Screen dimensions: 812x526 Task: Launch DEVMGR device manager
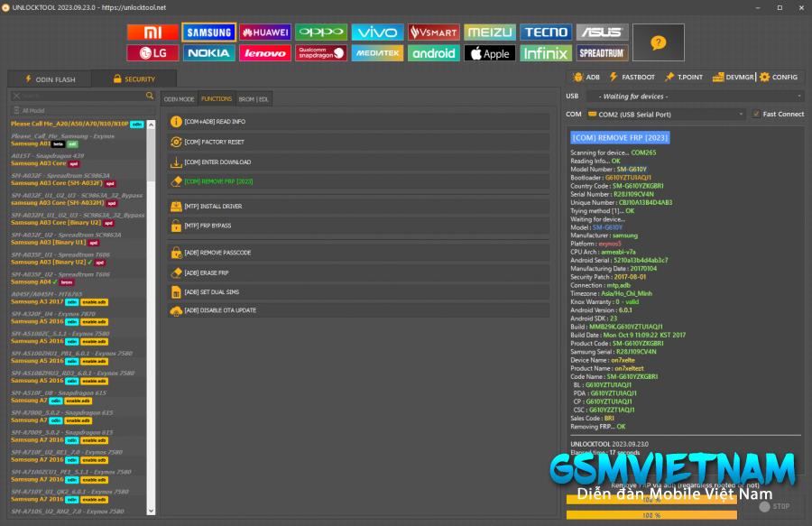[x=734, y=77]
